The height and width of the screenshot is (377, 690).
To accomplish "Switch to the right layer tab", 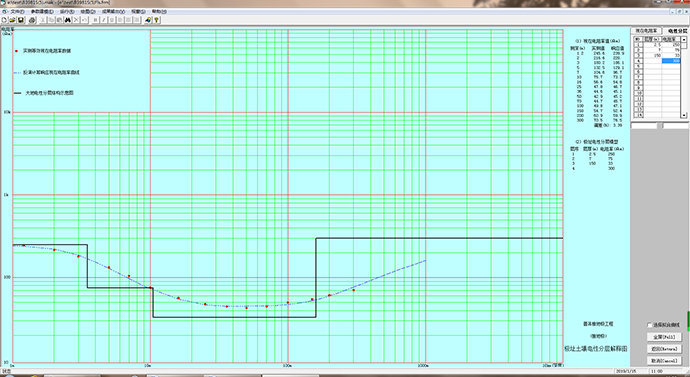I will 675,31.
